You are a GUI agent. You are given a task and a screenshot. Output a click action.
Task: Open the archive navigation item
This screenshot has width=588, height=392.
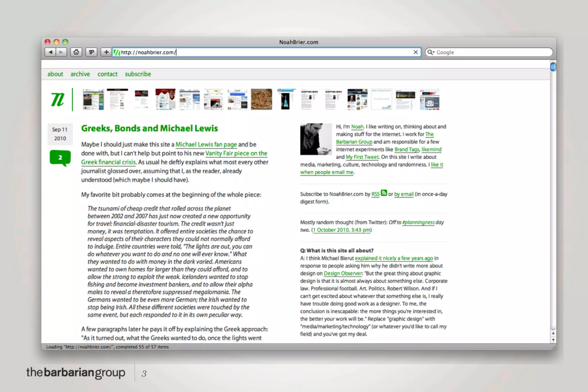point(80,74)
